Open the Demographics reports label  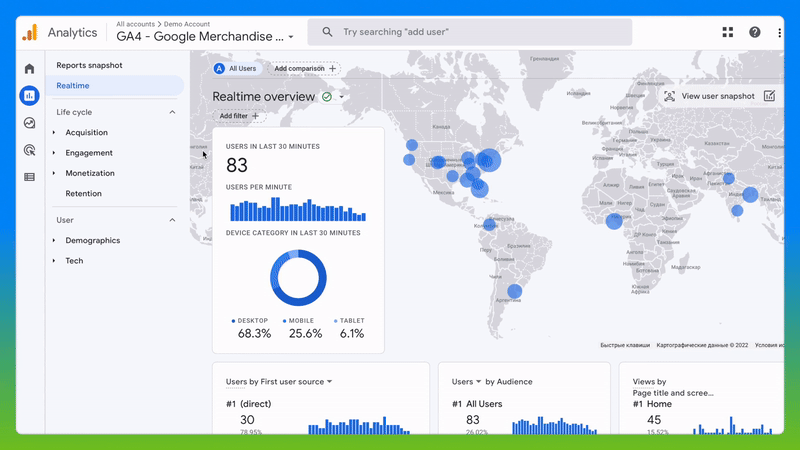(92, 240)
